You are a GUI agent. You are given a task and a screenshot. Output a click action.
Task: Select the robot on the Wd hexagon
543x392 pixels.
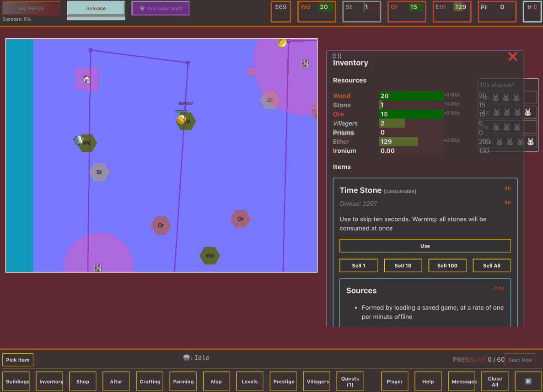tap(79, 140)
